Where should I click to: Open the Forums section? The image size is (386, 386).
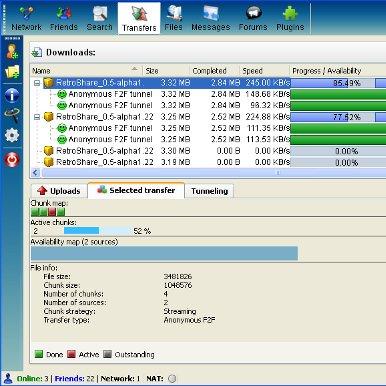tap(253, 19)
